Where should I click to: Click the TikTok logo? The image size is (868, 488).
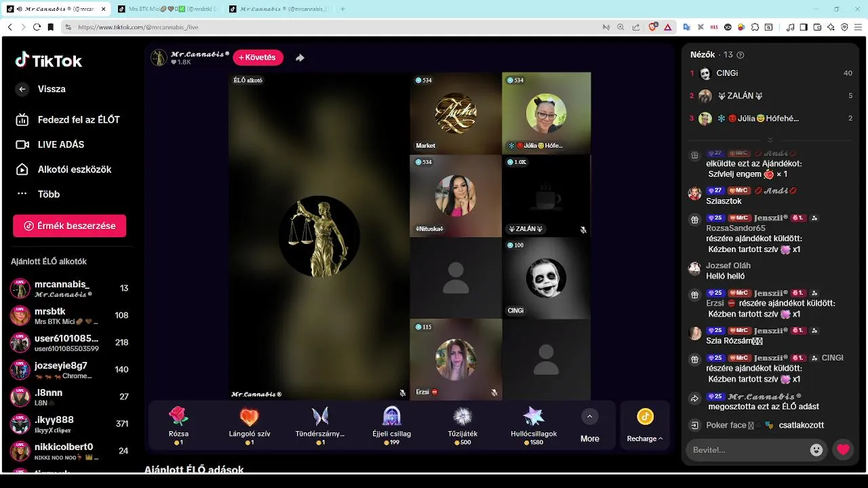(48, 60)
